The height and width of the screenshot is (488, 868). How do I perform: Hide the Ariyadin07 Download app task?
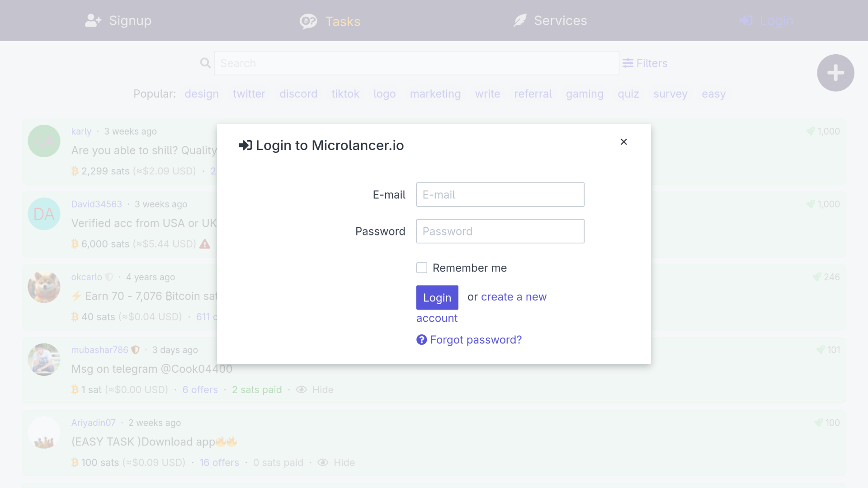coord(323,462)
